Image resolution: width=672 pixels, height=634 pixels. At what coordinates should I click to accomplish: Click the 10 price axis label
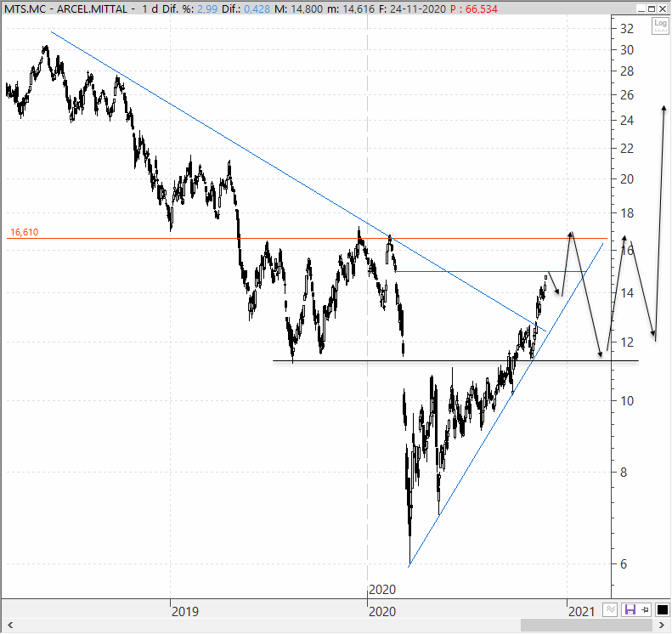pyautogui.click(x=627, y=401)
